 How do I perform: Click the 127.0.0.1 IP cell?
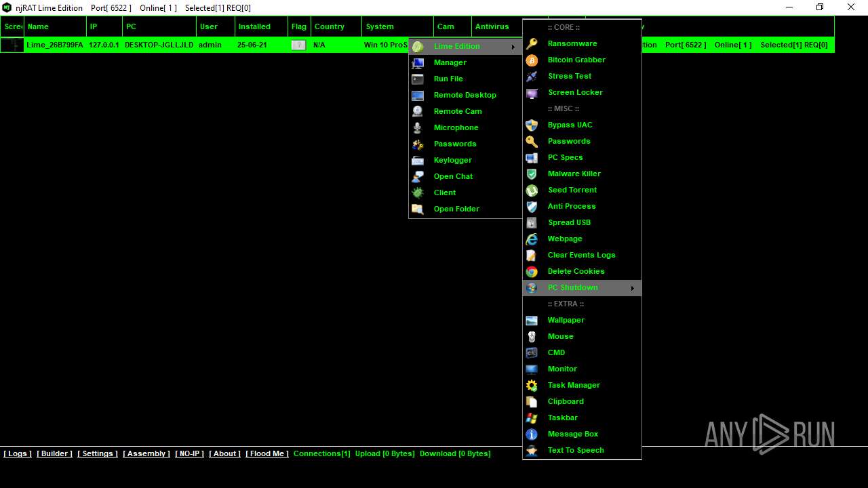coord(104,45)
